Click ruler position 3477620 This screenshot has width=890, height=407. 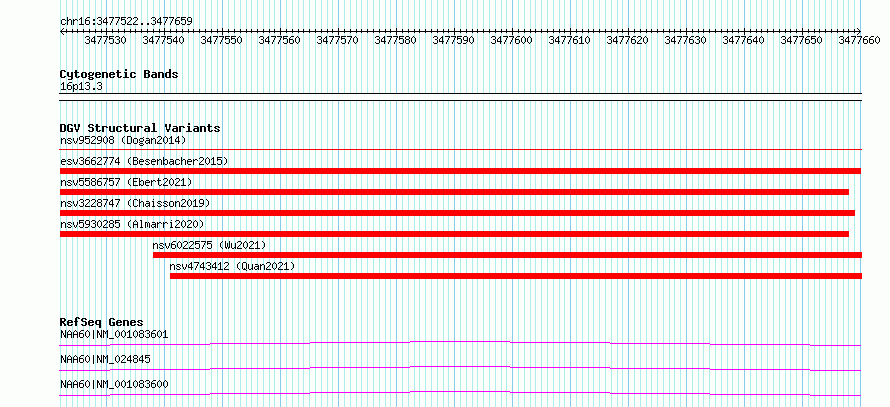(628, 40)
